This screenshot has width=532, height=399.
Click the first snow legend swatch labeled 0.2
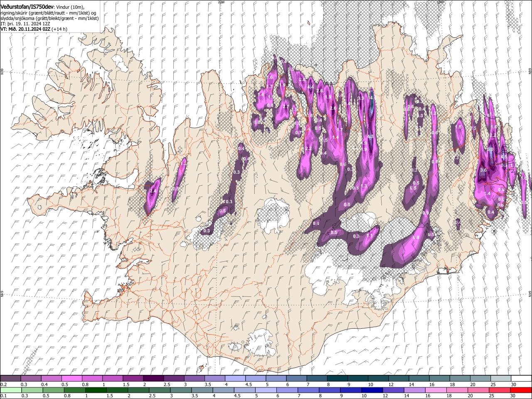[x=10, y=378]
